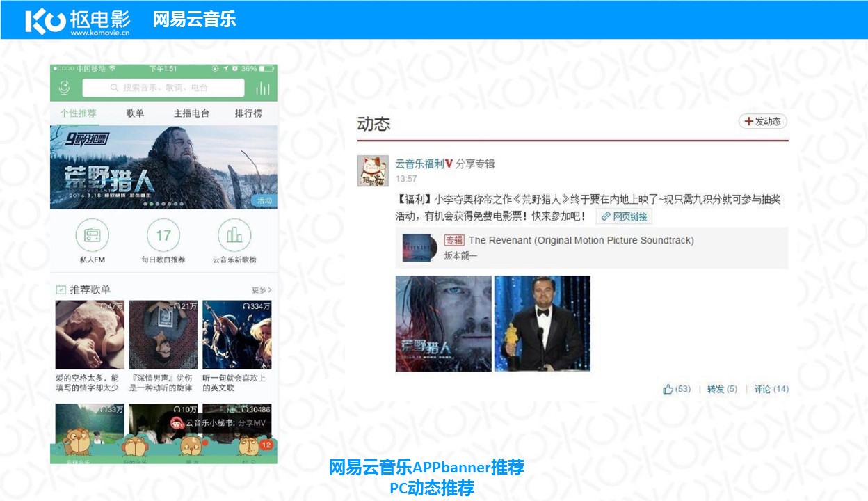Open playlist titled 爱的空格太多

point(87,383)
